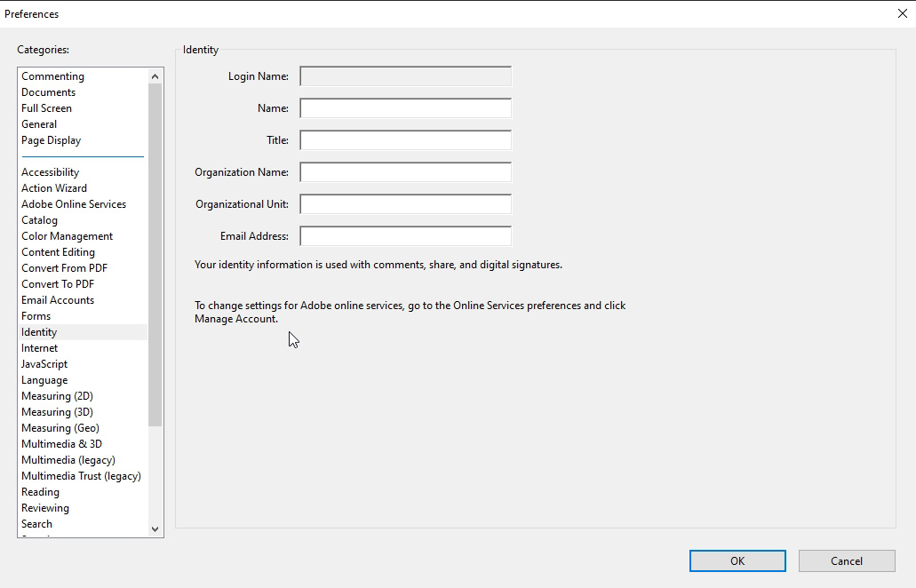
Task: Open the Documents preferences
Action: [x=48, y=91]
